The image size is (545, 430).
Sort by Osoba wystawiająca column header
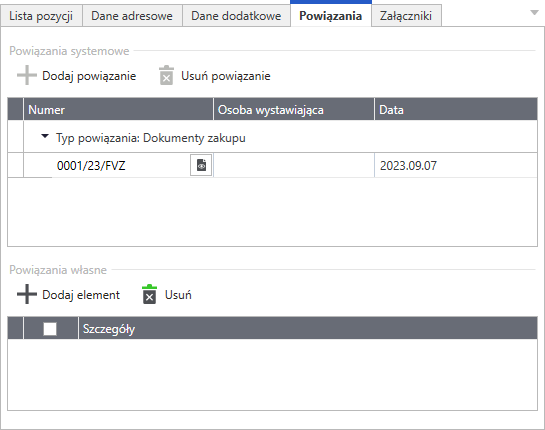294,109
